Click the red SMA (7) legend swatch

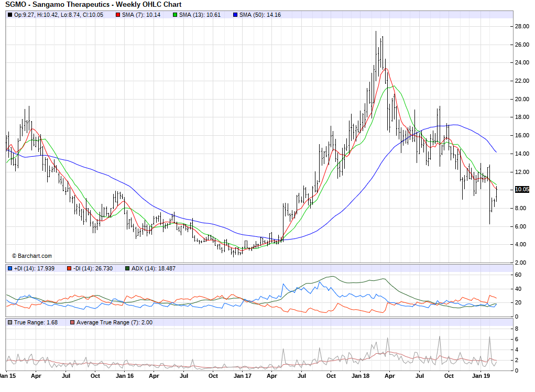tap(118, 15)
